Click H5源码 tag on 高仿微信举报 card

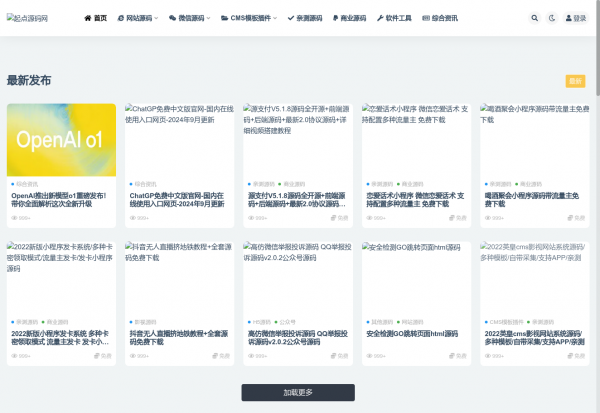point(260,322)
